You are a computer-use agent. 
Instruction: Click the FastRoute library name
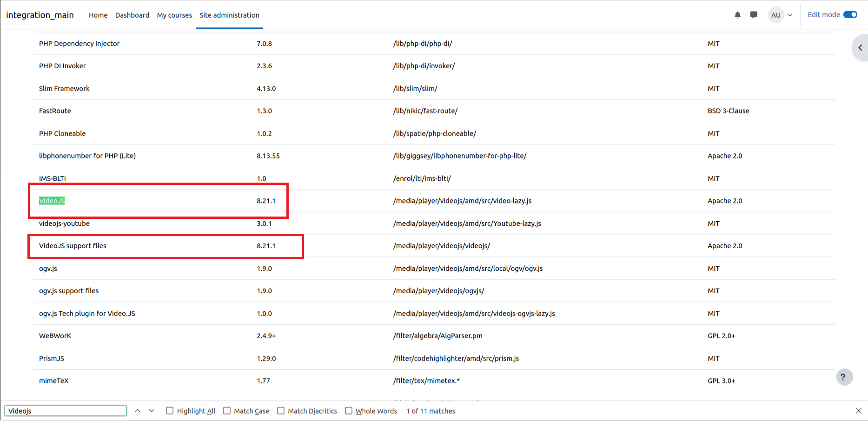(55, 111)
